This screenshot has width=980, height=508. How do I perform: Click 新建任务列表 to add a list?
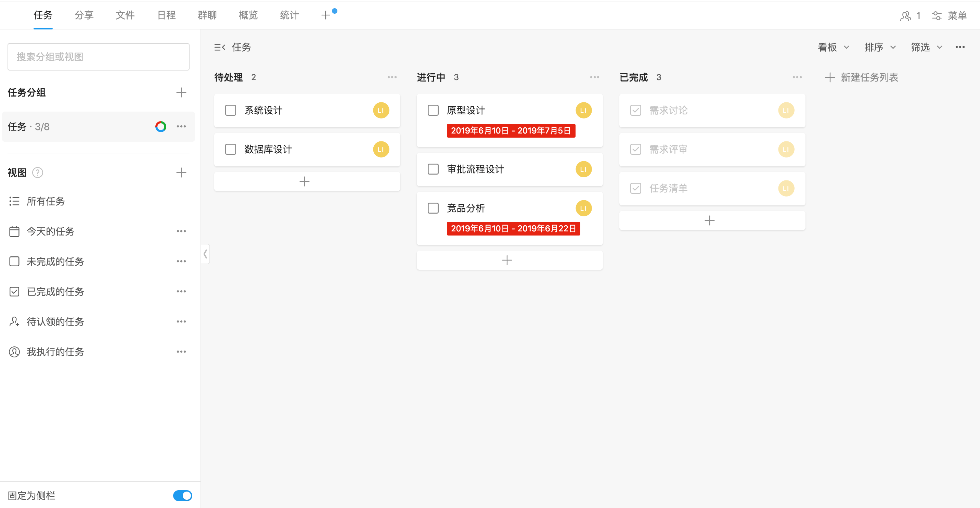point(862,78)
